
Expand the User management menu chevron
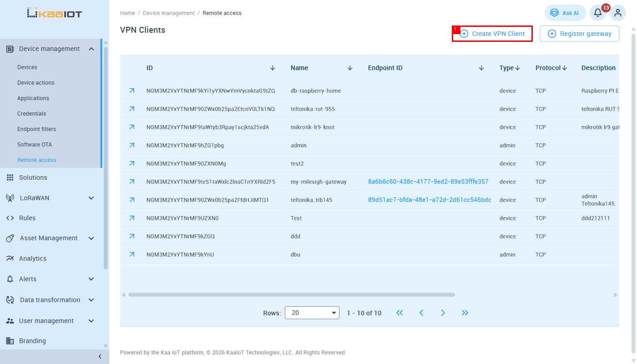click(x=91, y=321)
